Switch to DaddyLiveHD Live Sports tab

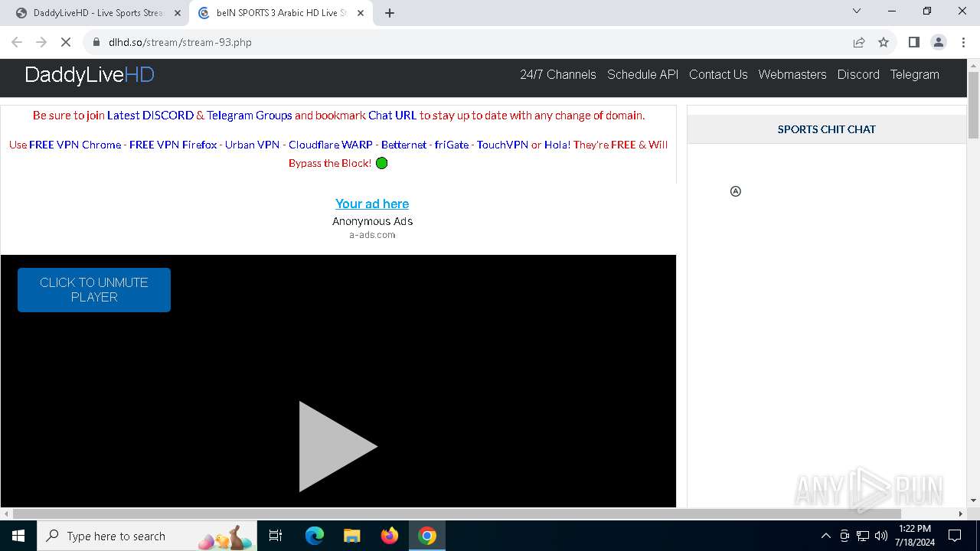(x=97, y=13)
